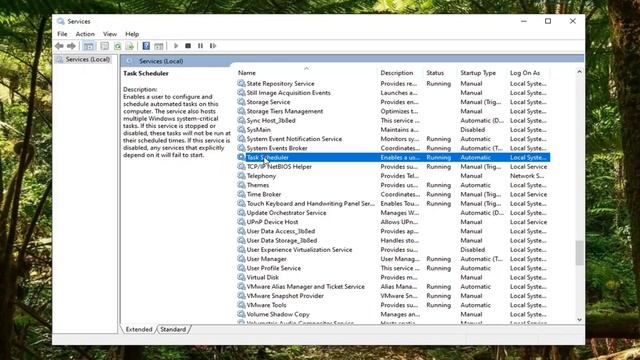
Task: Select the System Events Broker service
Action: pos(393,148)
